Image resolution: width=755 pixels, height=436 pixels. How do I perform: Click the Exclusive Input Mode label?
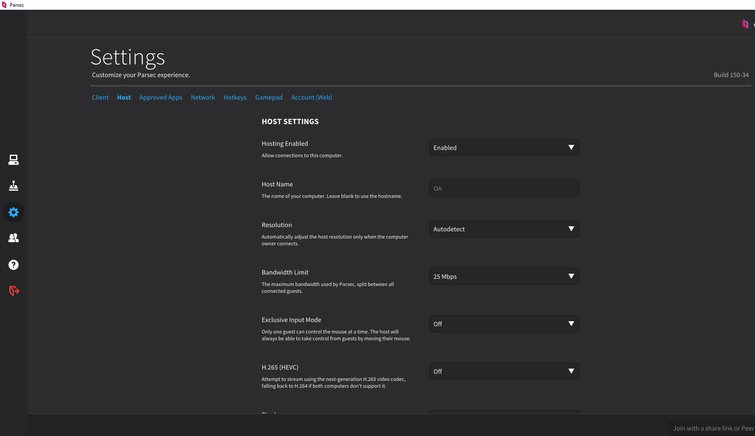pyautogui.click(x=291, y=320)
